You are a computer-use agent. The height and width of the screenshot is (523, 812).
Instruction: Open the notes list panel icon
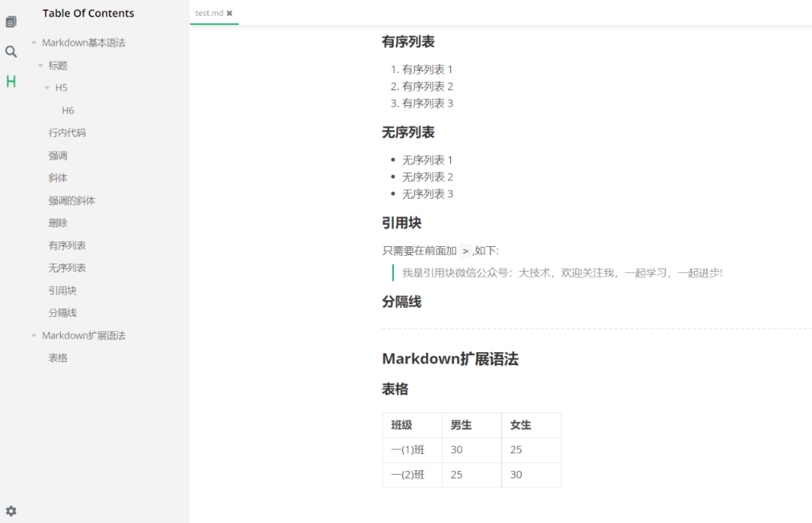point(11,20)
